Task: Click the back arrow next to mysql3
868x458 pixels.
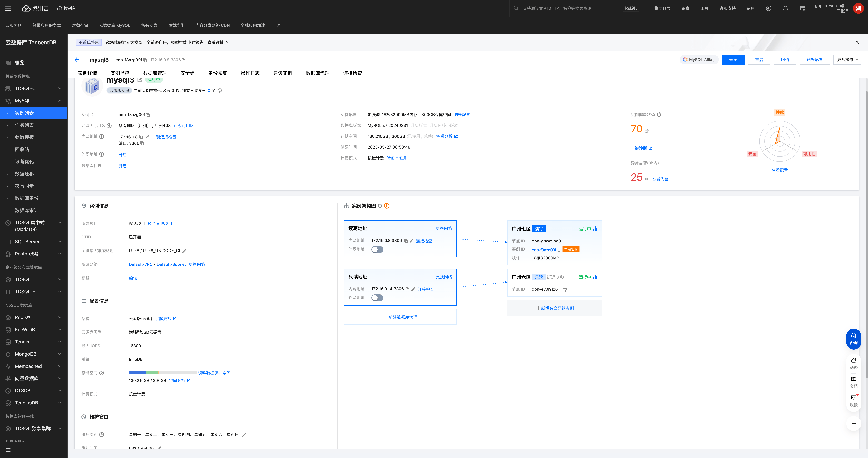Action: click(x=77, y=60)
